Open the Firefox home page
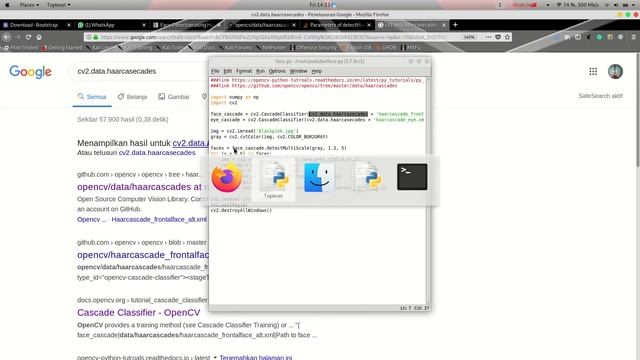This screenshot has width=640, height=360. (x=39, y=37)
